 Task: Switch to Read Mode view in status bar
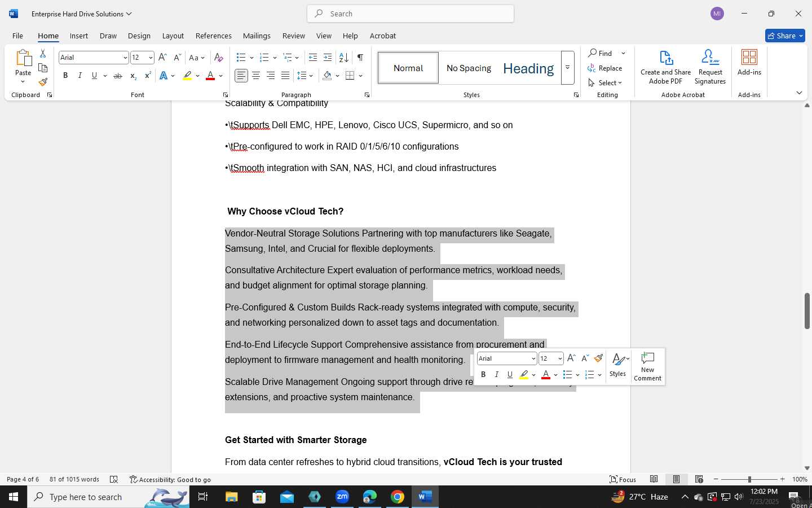tap(654, 479)
